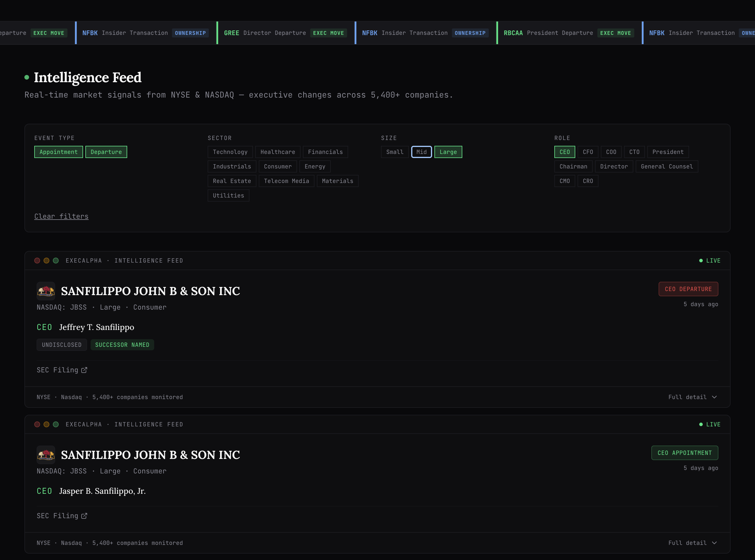
Task: Open the GREE Director Departure ticker item
Action: [285, 33]
